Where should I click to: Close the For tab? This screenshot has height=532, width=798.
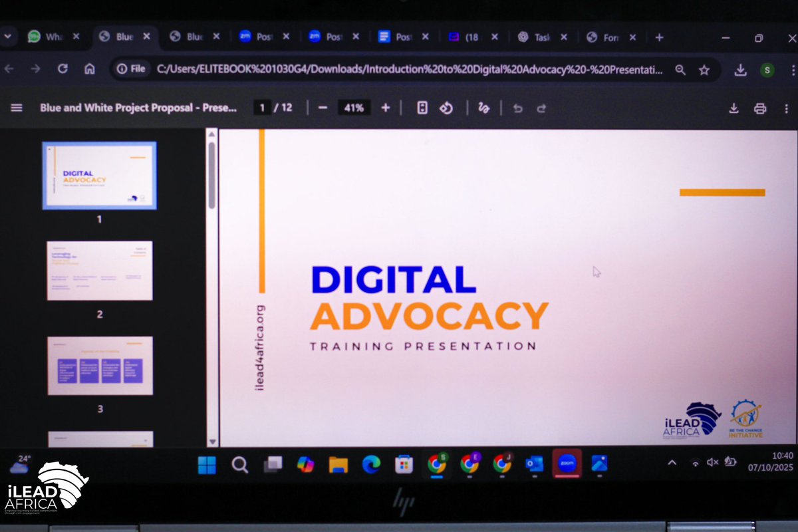[632, 37]
